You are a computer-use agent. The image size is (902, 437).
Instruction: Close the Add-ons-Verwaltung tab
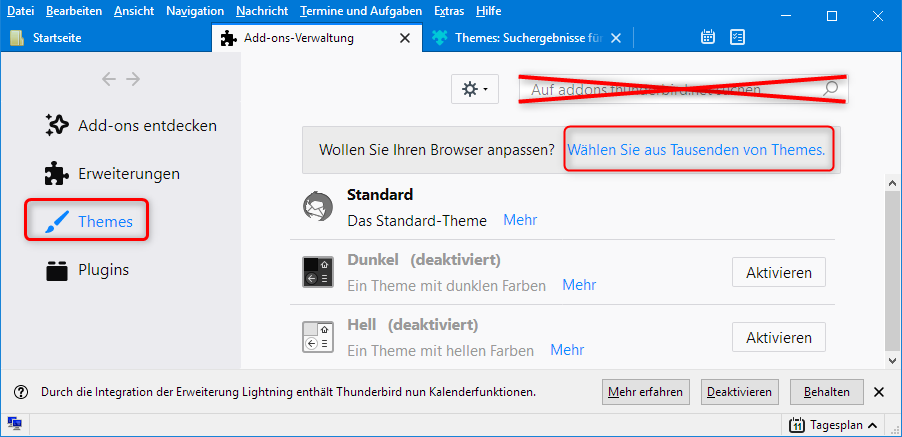coord(405,39)
